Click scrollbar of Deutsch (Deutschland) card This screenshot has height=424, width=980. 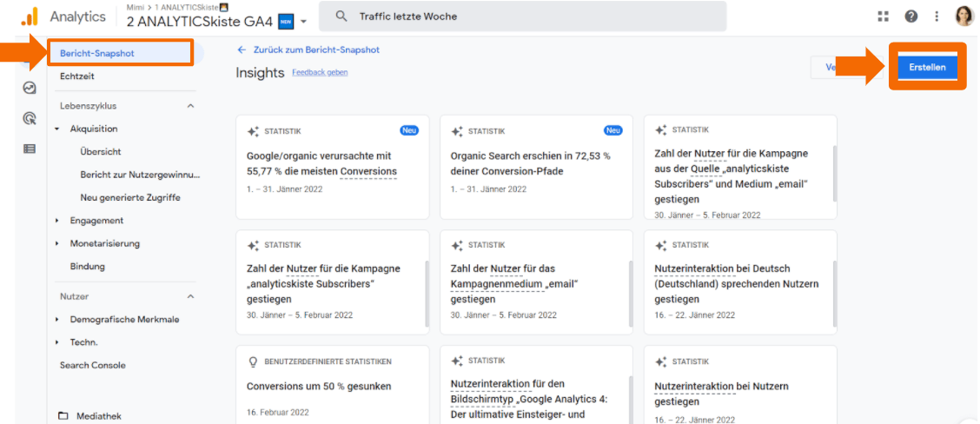point(834,294)
